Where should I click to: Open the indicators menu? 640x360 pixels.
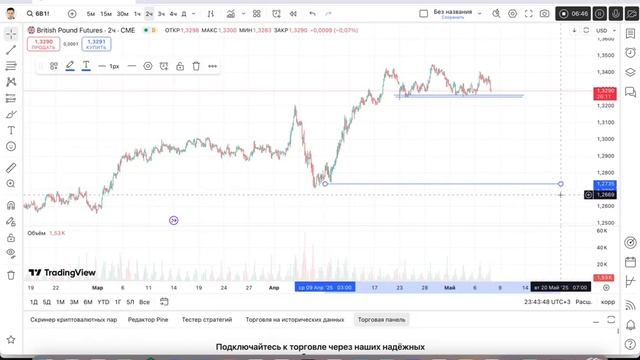(x=231, y=14)
